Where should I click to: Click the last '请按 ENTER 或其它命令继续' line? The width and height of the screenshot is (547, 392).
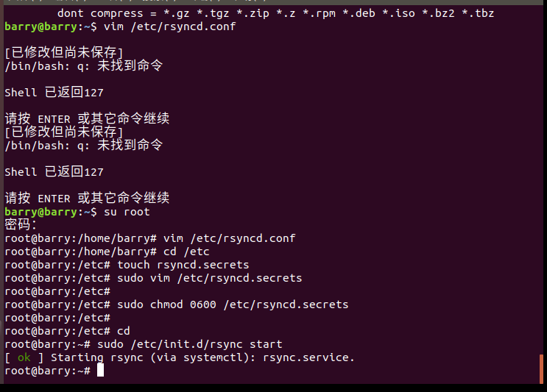click(x=87, y=198)
